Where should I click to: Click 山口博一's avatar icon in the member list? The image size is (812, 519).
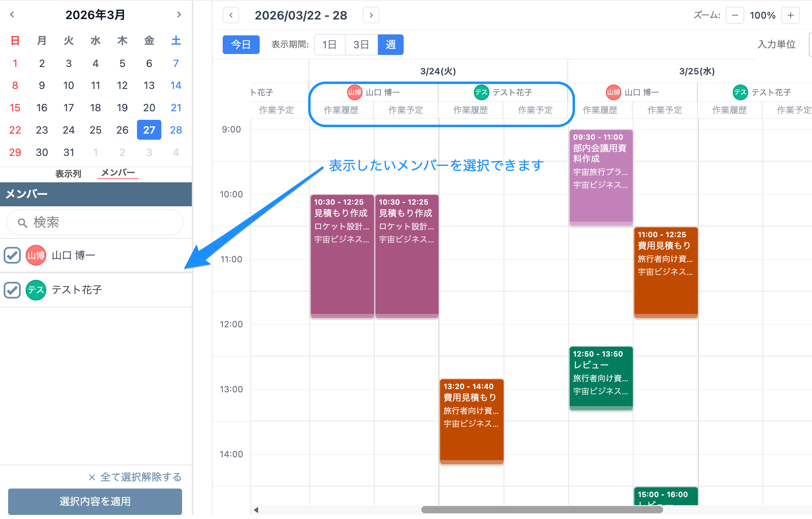coord(36,255)
